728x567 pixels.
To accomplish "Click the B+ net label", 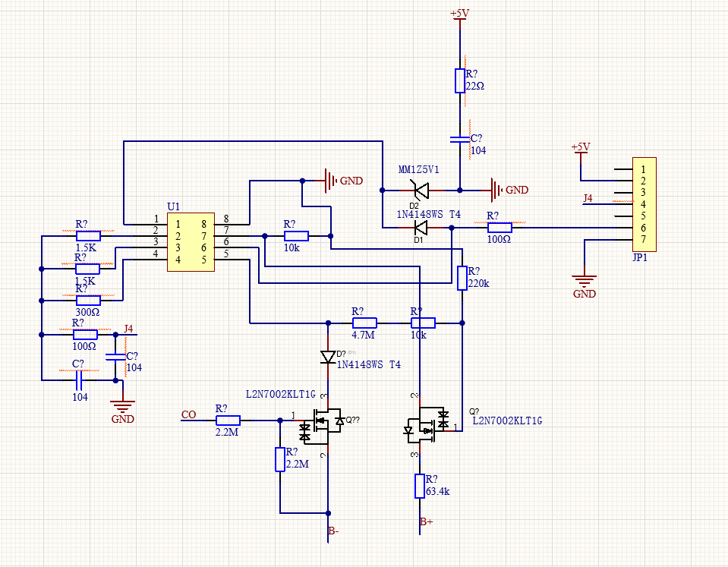I will click(x=426, y=522).
